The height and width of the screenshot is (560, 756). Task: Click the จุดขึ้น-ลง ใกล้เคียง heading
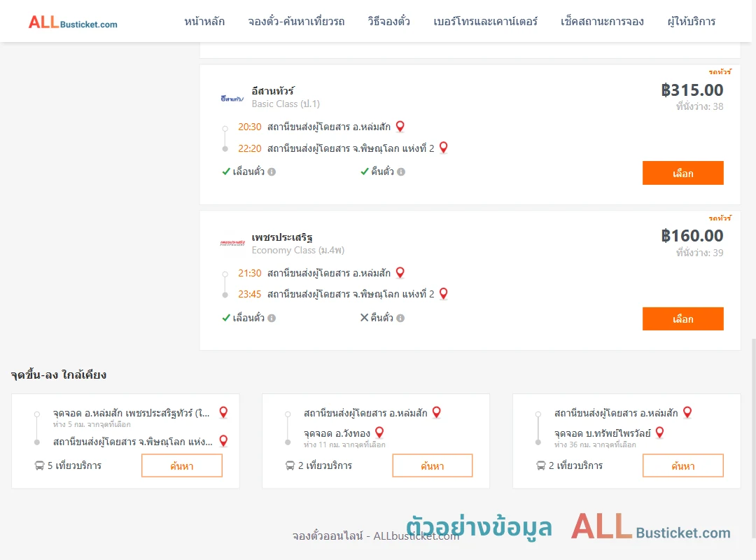(x=59, y=374)
